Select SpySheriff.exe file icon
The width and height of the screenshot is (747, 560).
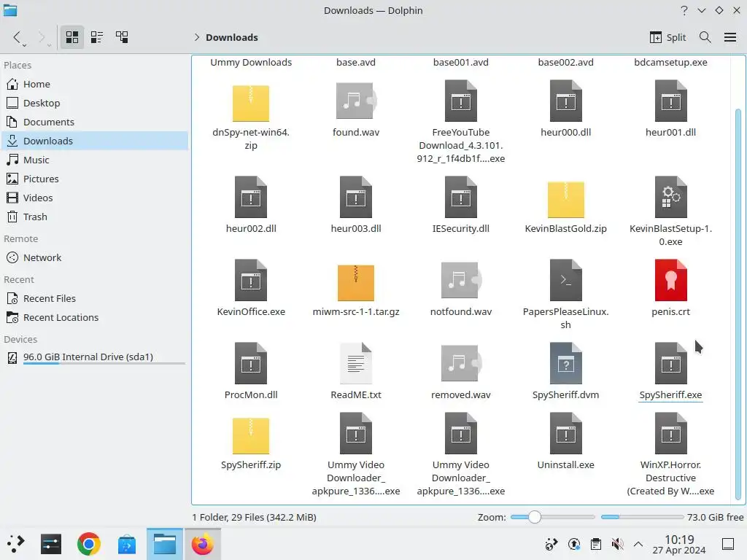point(670,363)
